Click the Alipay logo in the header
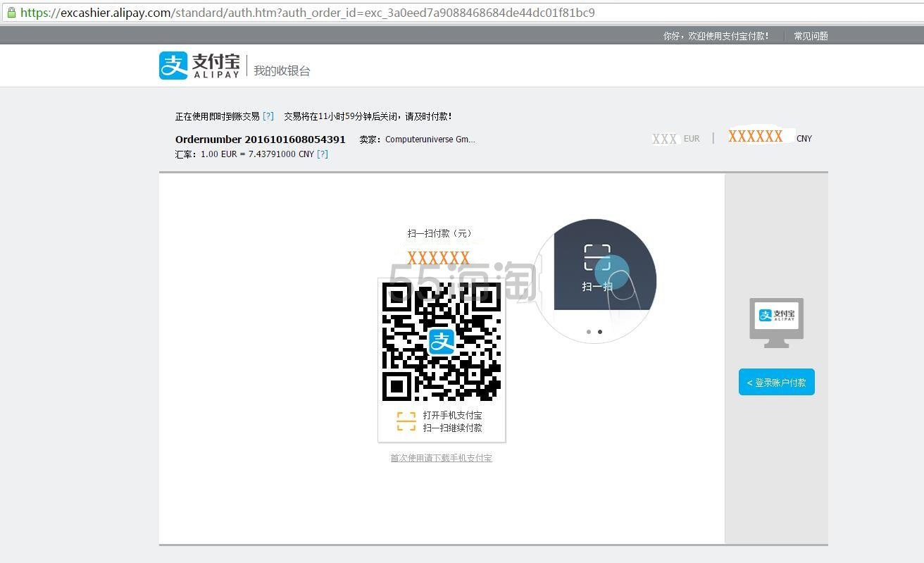This screenshot has height=563, width=924. point(199,65)
